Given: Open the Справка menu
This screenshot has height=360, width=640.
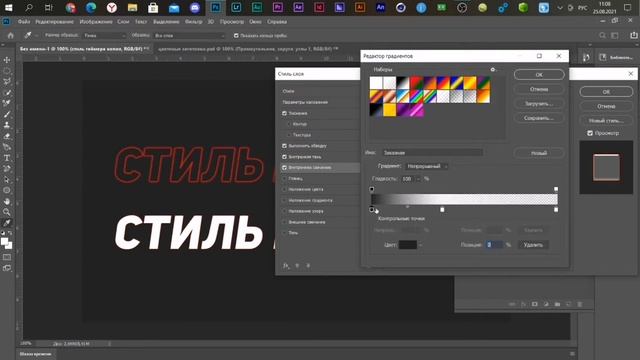Looking at the screenshot, I should point(277,22).
